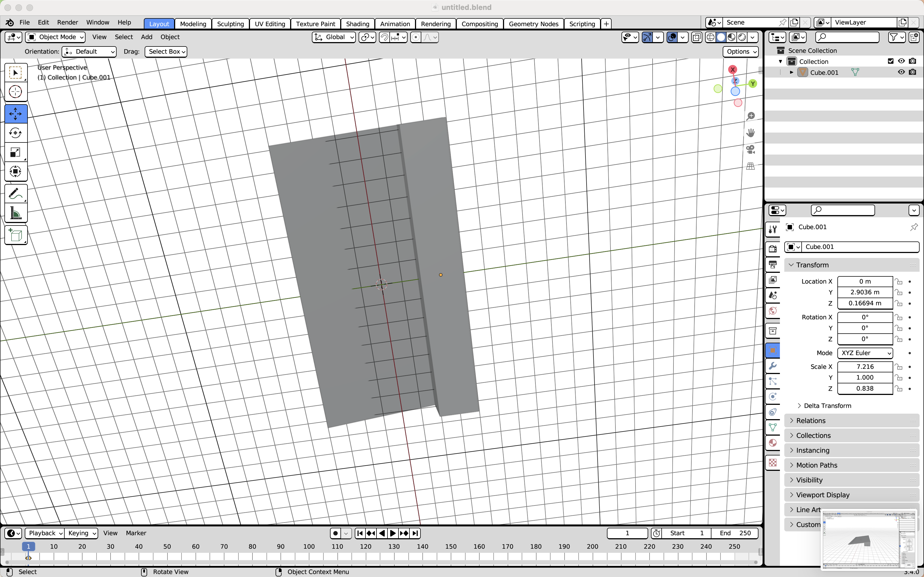This screenshot has height=577, width=924.
Task: Activate the Rotate tool
Action: point(16,133)
